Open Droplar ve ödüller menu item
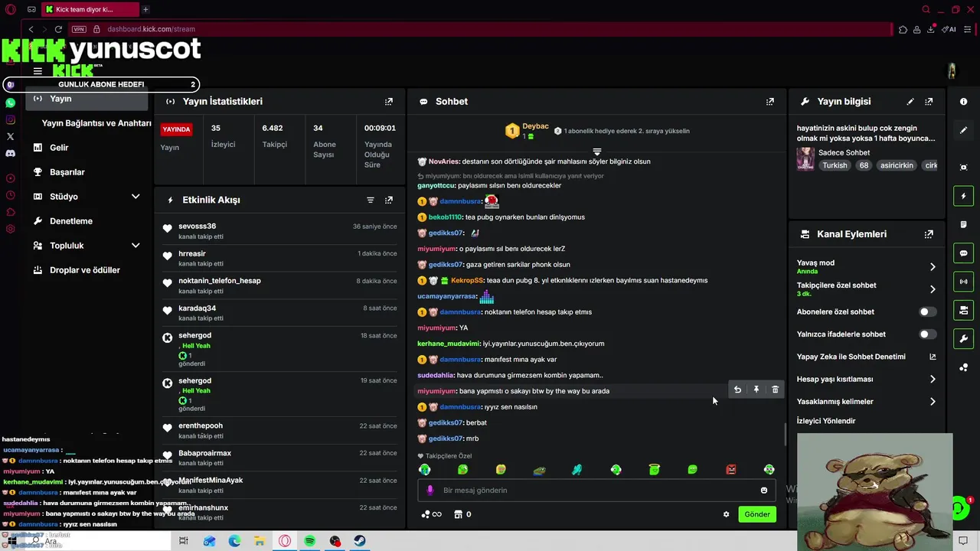Screen dimensions: 980x551 85,270
